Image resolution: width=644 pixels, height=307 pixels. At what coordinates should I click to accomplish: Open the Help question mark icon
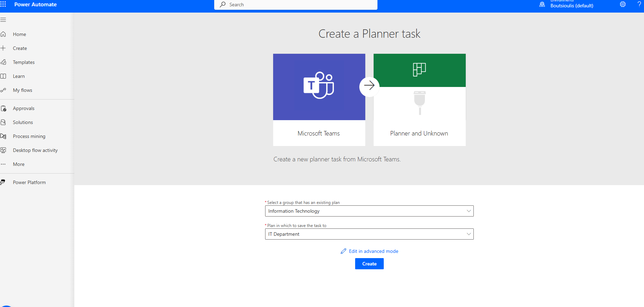(x=639, y=4)
